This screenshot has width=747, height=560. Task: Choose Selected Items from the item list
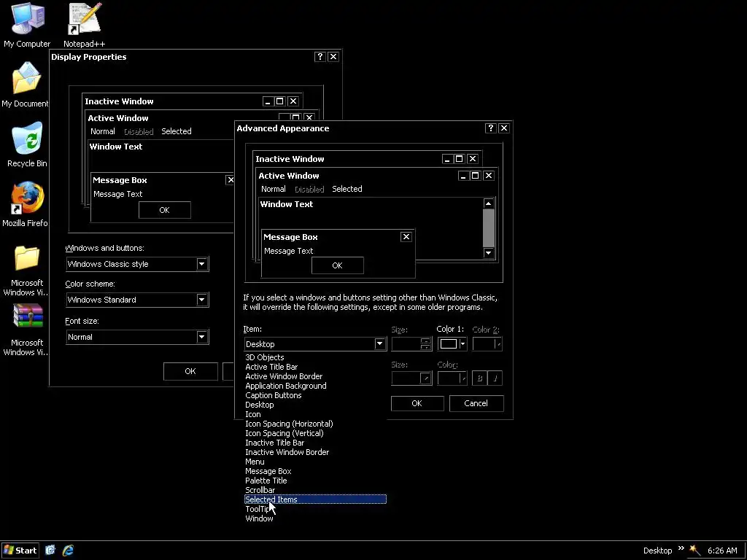(315, 499)
